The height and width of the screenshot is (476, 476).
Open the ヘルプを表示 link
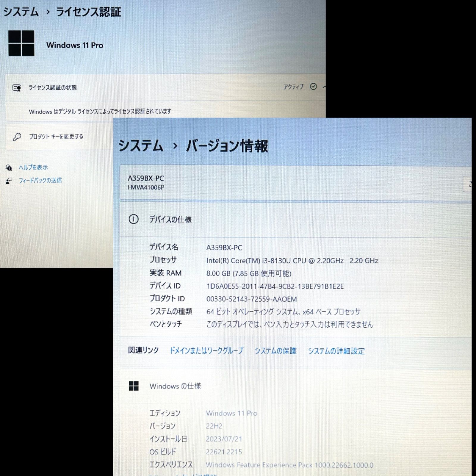[x=33, y=167]
